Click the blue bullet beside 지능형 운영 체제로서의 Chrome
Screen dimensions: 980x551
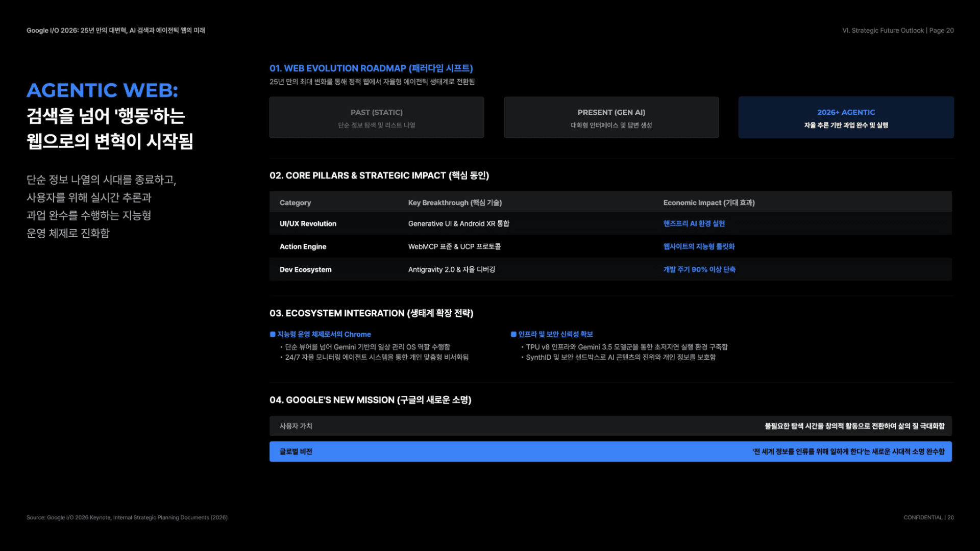tap(273, 334)
